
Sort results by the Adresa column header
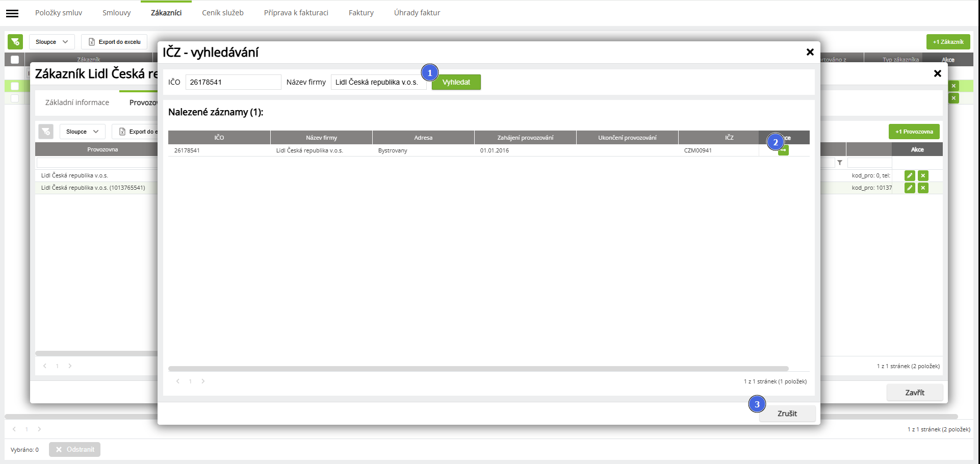(x=423, y=138)
